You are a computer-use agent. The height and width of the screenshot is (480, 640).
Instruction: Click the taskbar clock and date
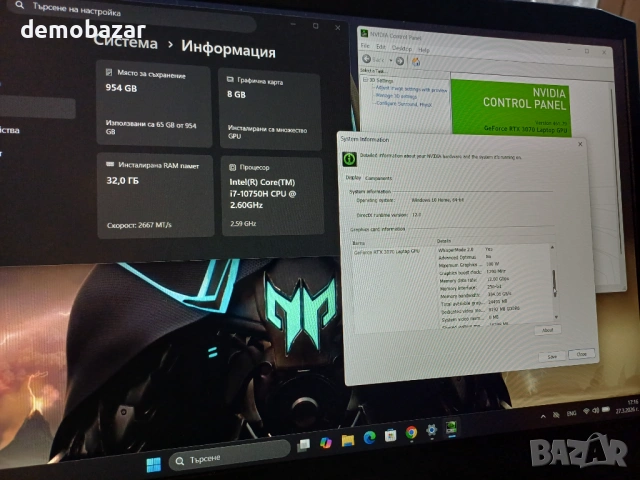tap(629, 407)
